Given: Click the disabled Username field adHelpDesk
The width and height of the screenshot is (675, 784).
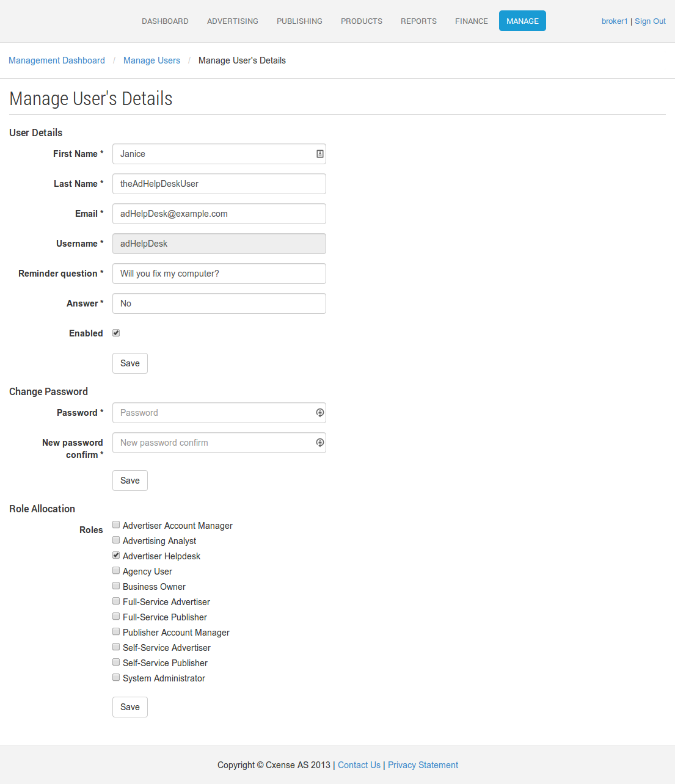Looking at the screenshot, I should click(x=219, y=244).
